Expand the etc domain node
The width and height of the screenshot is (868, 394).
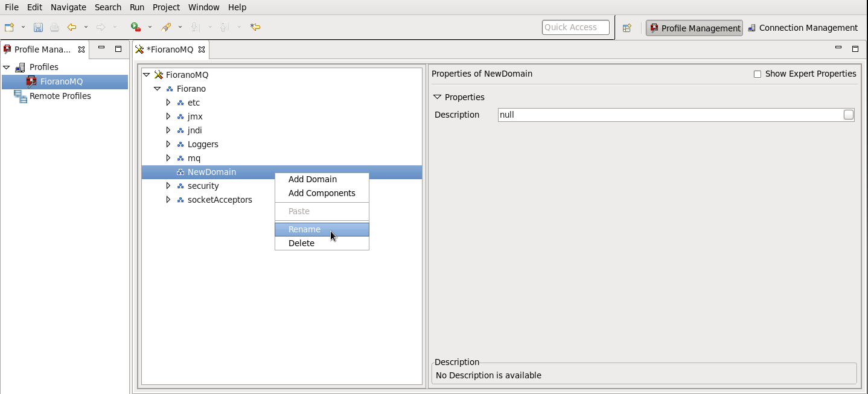click(168, 103)
